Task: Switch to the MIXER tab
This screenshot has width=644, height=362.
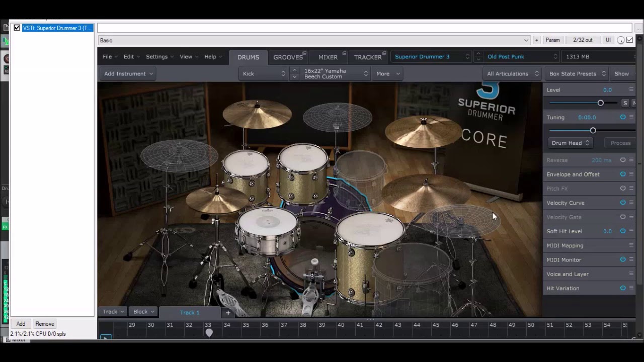Action: [328, 57]
